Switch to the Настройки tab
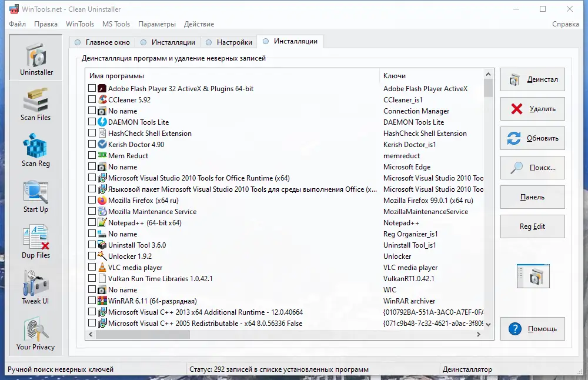The image size is (588, 380). [229, 42]
